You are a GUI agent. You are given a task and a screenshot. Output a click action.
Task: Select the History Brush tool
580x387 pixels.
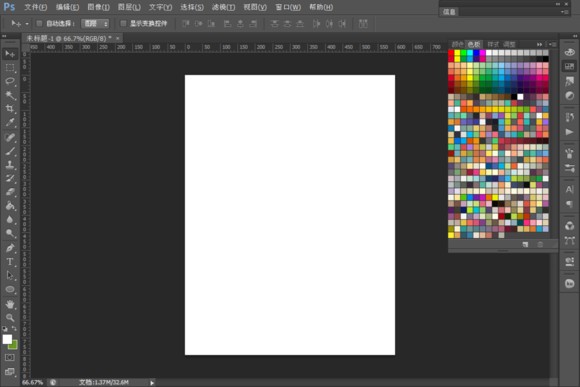(x=10, y=178)
